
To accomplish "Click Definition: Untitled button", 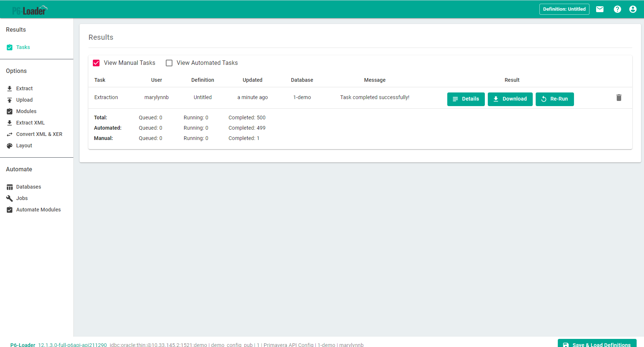I will point(564,9).
